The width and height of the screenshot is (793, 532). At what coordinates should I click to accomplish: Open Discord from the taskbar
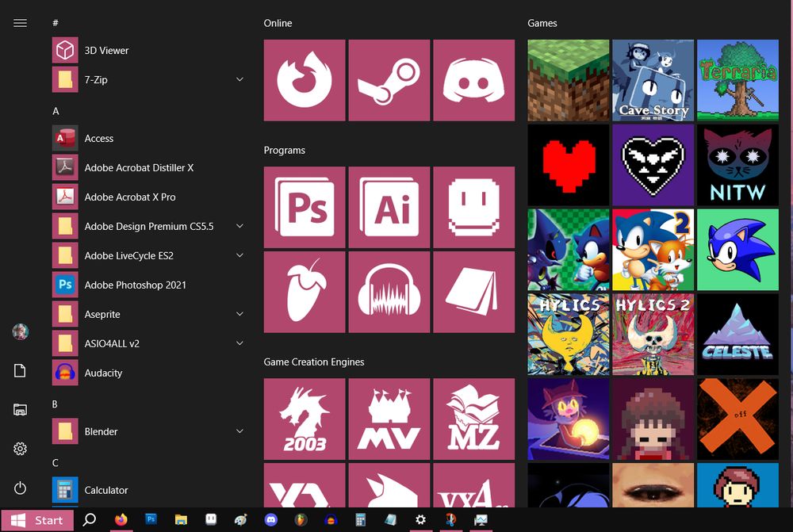[x=271, y=519]
